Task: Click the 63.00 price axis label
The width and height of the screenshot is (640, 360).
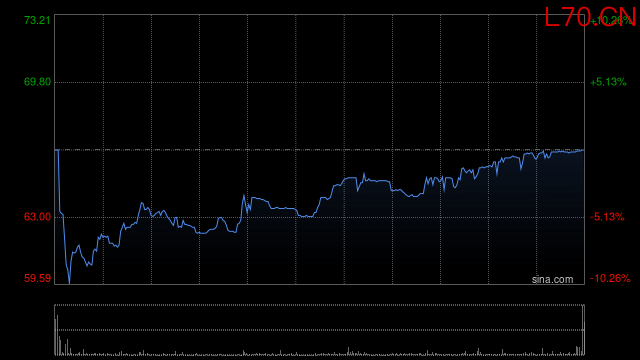Action: point(37,217)
